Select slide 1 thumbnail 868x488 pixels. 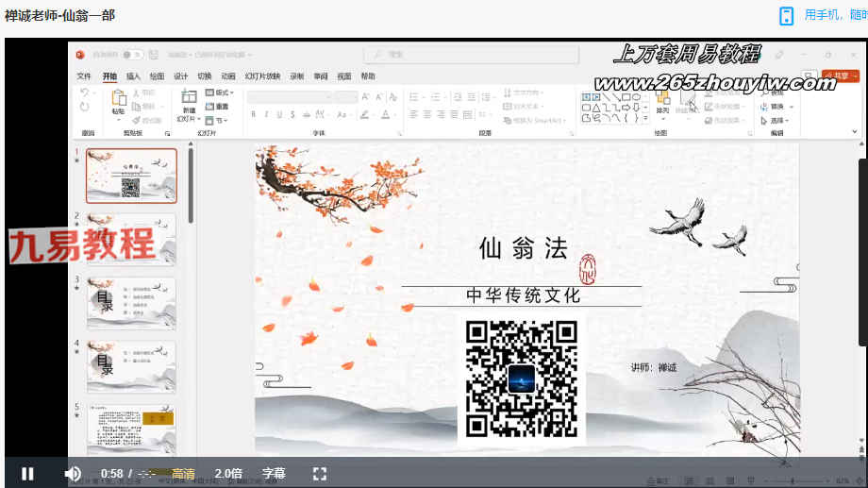pyautogui.click(x=131, y=175)
